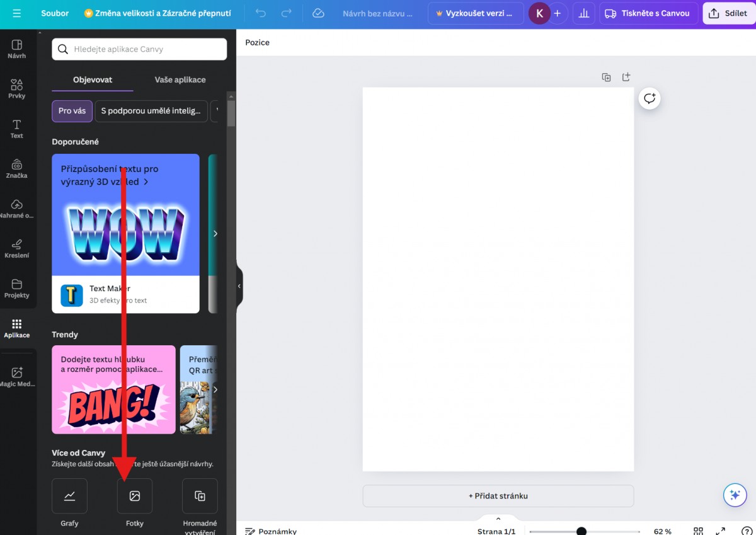The height and width of the screenshot is (535, 756).
Task: Open the Sdílet share dialog
Action: tap(729, 13)
